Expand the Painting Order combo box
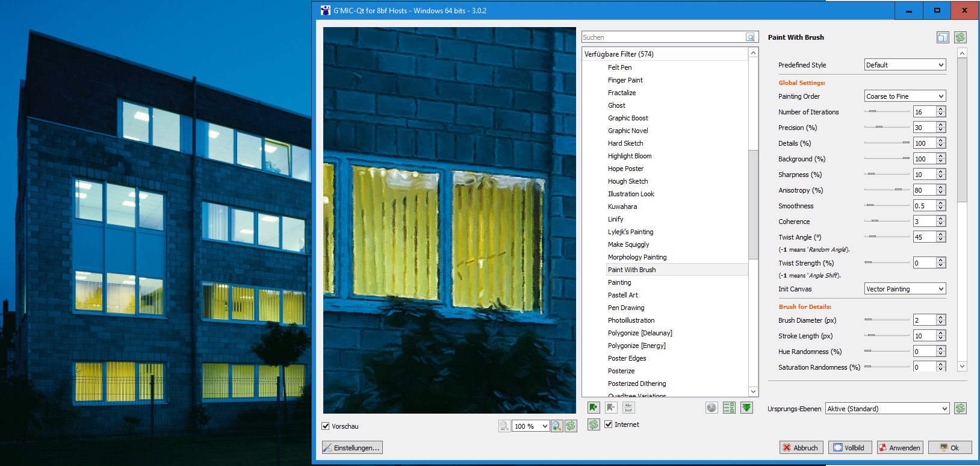This screenshot has height=466, width=980. tap(905, 96)
